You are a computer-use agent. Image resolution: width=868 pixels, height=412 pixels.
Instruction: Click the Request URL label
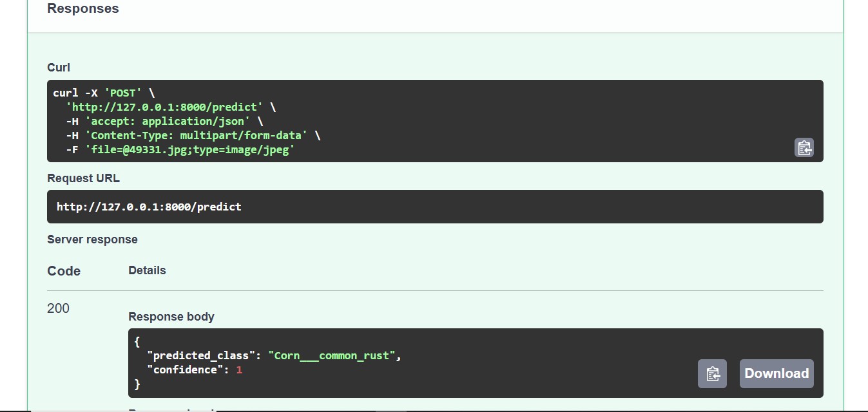84,178
